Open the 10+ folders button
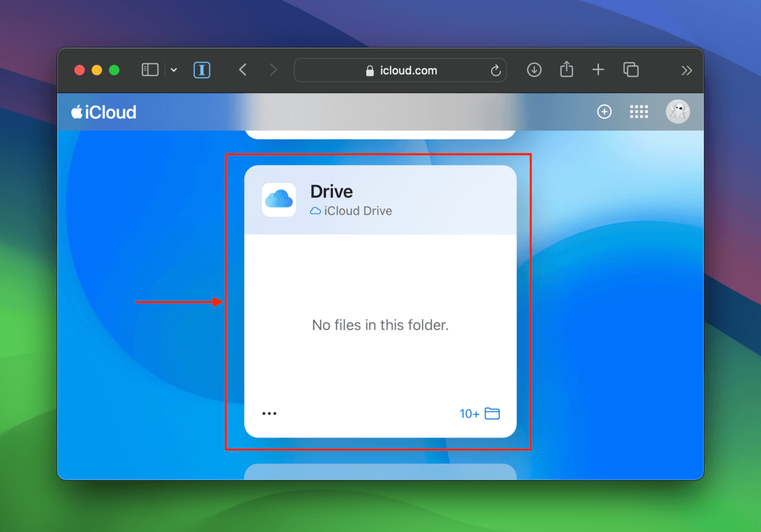 pos(479,413)
